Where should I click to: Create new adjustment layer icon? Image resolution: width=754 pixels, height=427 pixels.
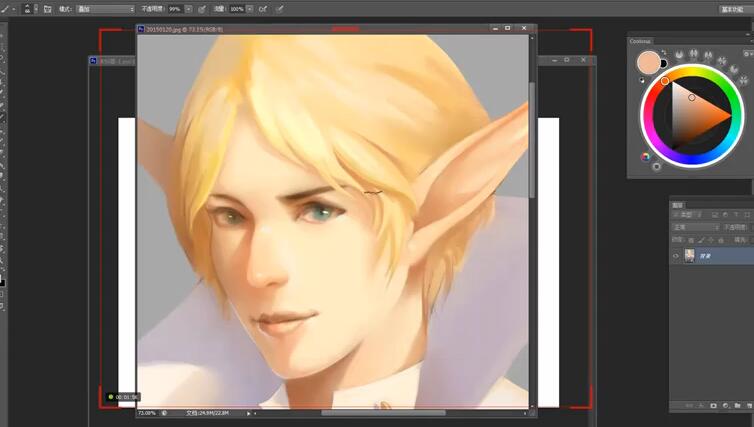pos(726,406)
